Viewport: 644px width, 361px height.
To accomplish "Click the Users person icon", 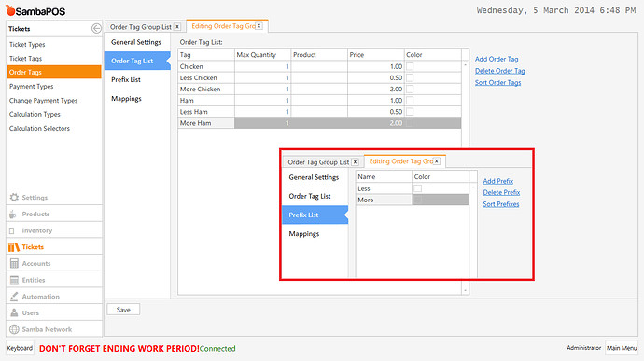I will 14,312.
